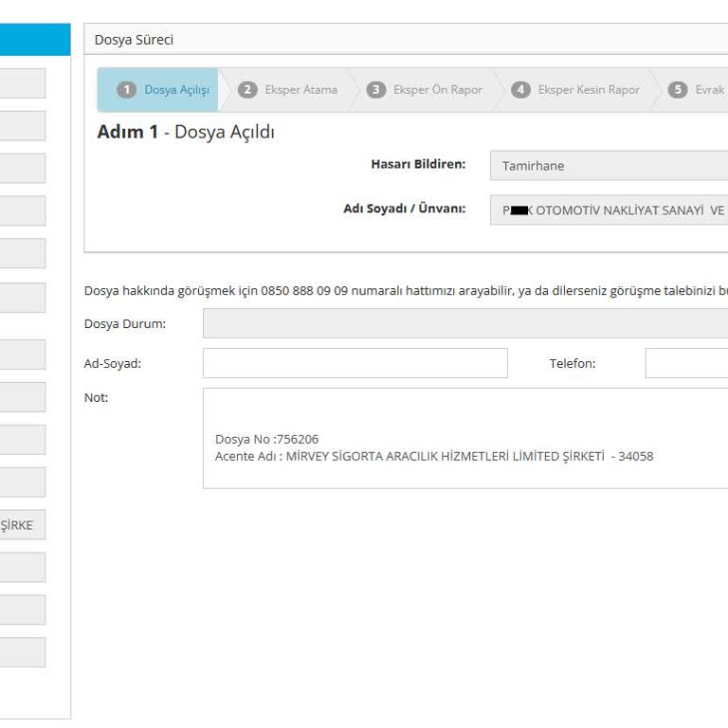This screenshot has height=728, width=728.
Task: Click the topmost field in the left sidebar
Action: pyautogui.click(x=22, y=83)
